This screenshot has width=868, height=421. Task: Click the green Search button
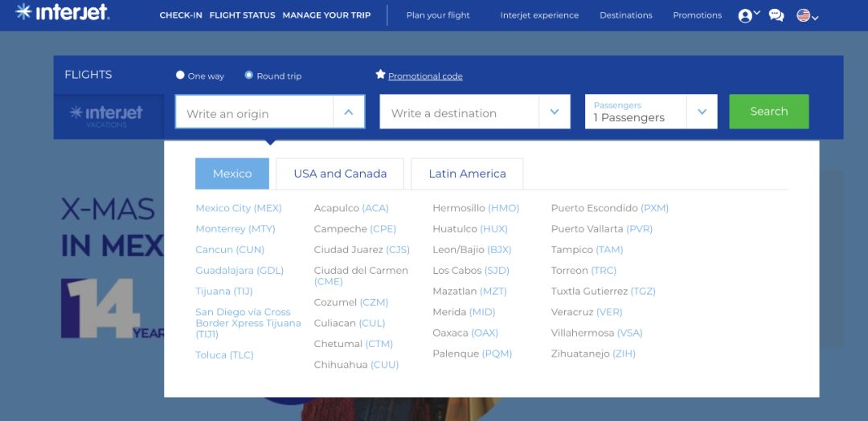click(769, 111)
